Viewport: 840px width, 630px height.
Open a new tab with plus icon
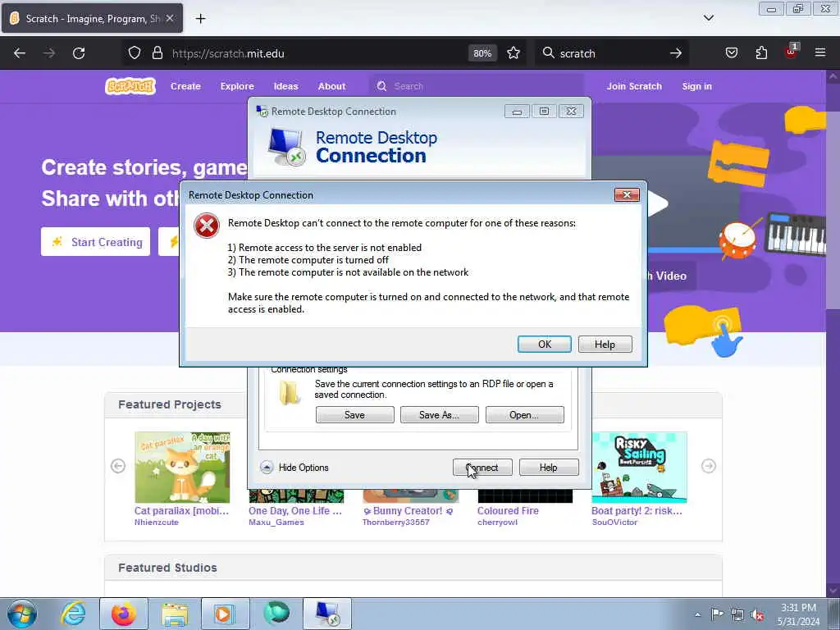[x=200, y=19]
